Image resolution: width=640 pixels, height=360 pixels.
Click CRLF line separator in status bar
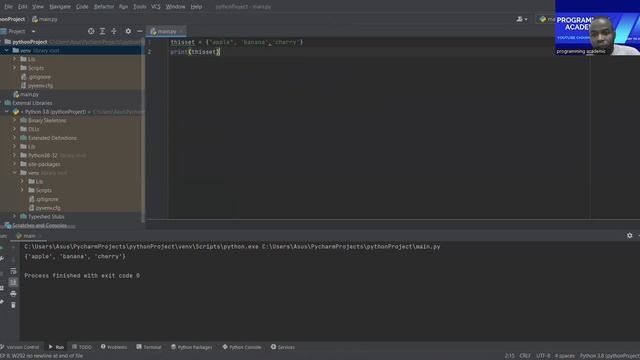(x=525, y=356)
